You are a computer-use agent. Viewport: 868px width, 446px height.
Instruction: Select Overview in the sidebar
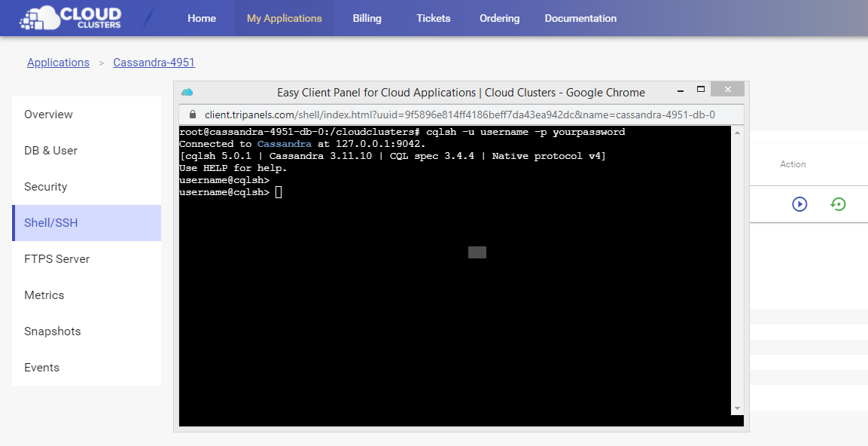pos(87,115)
